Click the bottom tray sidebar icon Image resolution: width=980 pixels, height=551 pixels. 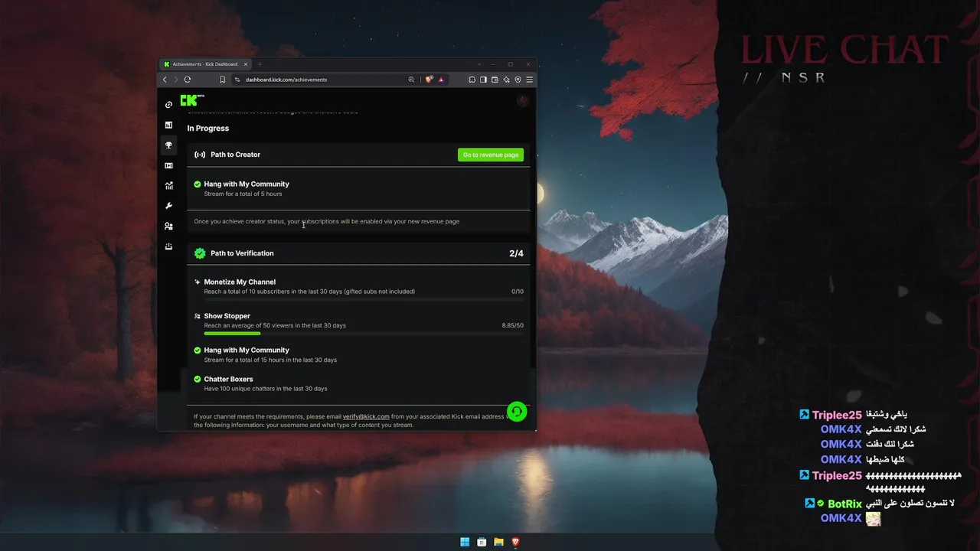[x=168, y=246]
